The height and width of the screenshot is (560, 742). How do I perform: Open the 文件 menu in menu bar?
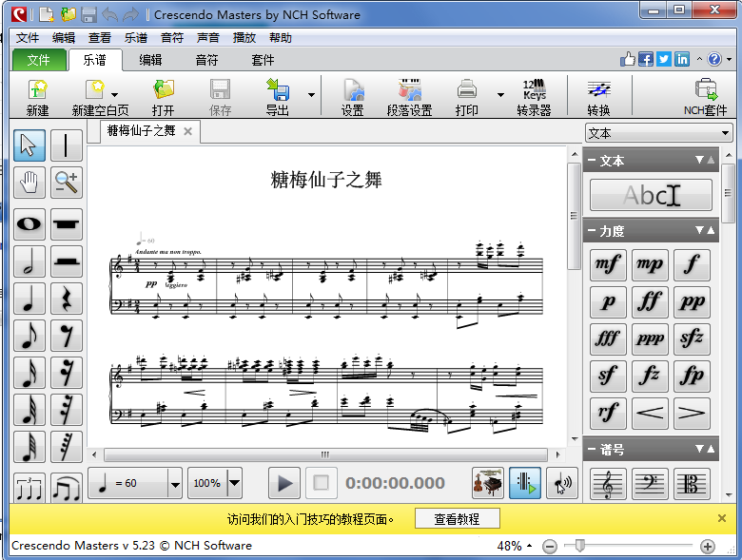coord(28,38)
